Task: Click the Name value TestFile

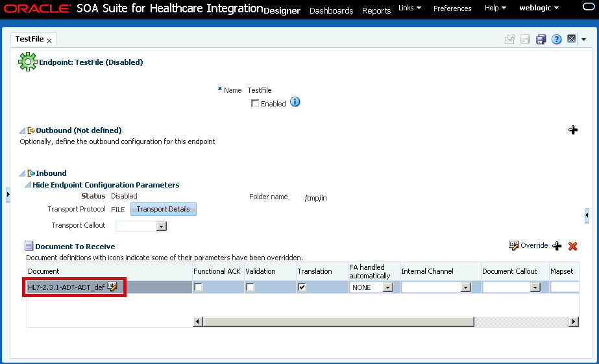Action: tap(260, 90)
